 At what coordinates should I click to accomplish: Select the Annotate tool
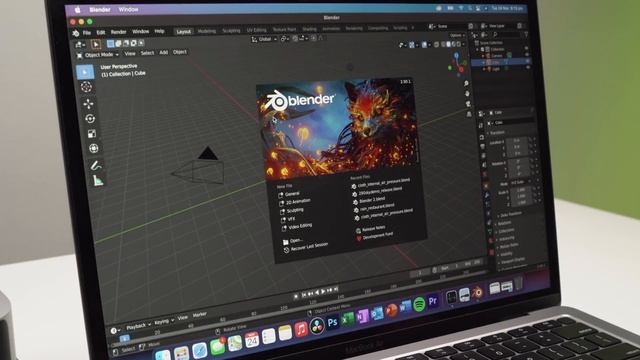click(96, 165)
